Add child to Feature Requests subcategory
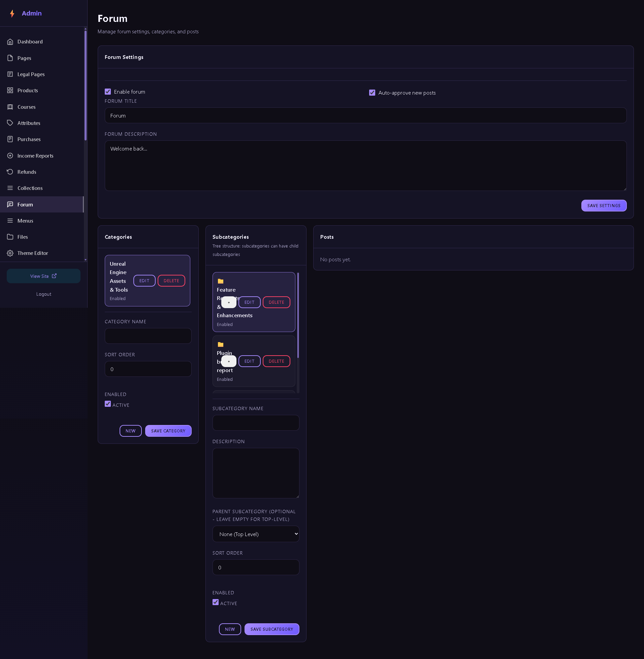 click(x=229, y=302)
